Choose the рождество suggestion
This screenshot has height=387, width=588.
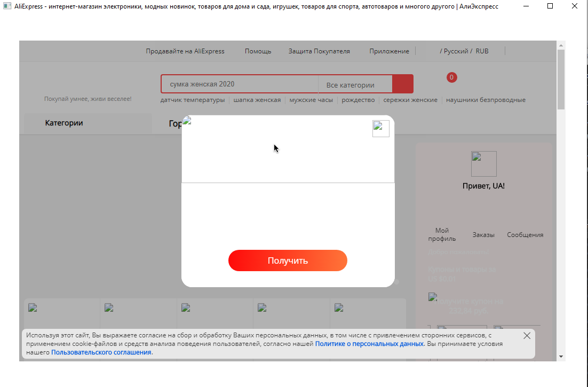(358, 100)
